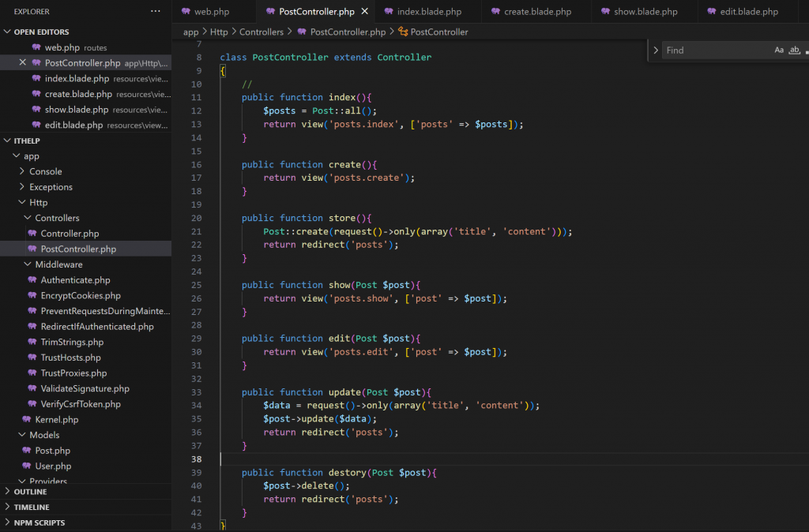The height and width of the screenshot is (532, 809).
Task: Click the EXPLORER panel title
Action: tap(32, 11)
